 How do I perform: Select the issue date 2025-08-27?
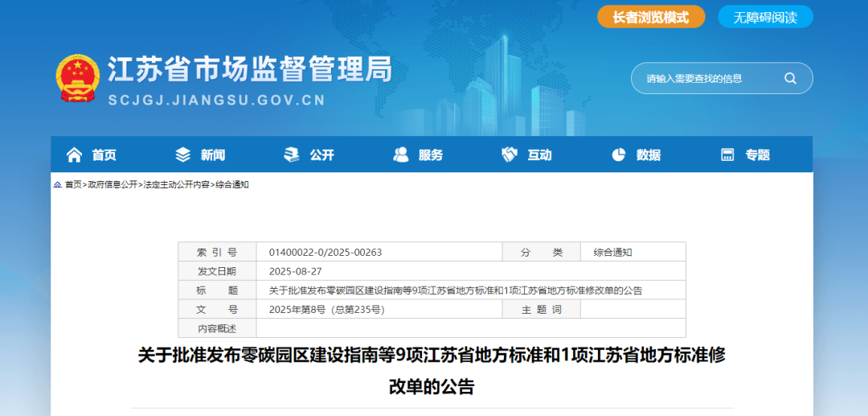coord(295,271)
